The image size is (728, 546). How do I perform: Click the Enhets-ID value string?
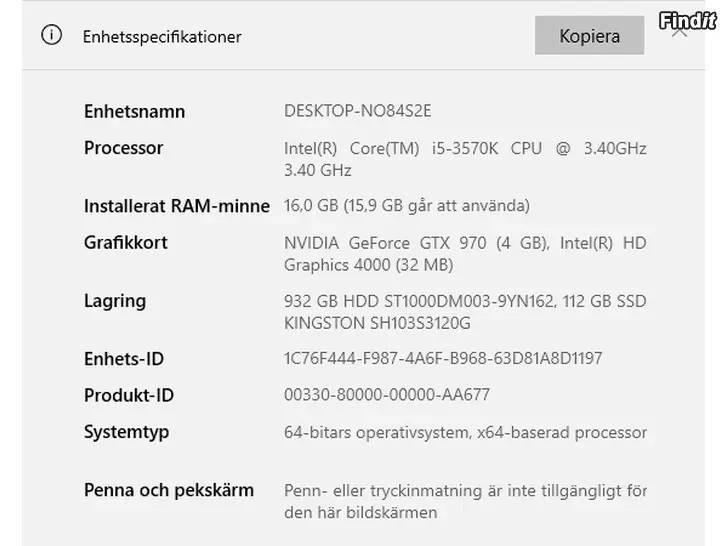[443, 358]
